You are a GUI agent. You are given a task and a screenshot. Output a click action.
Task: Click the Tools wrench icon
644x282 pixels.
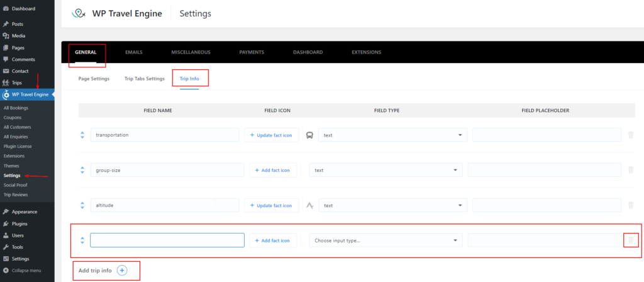pyautogui.click(x=6, y=247)
